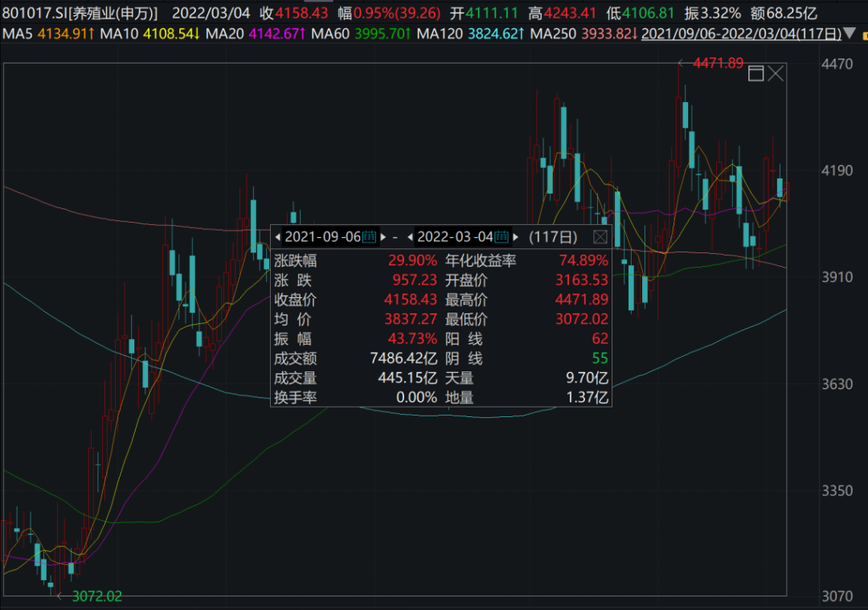Open calendar picker for end date 2022-03-04
868x610 pixels.
502,237
